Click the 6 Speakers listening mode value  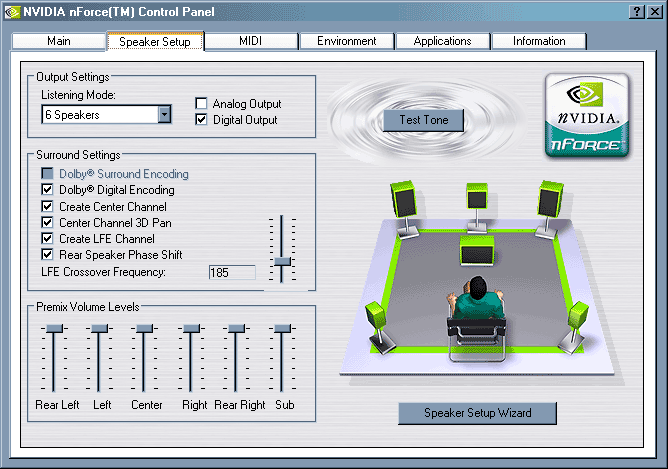72,115
